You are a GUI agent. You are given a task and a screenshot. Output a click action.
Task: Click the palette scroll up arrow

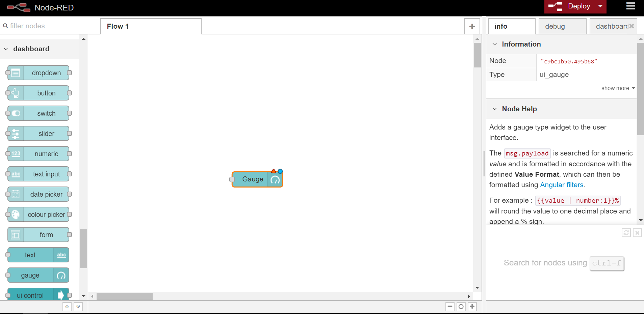click(83, 39)
